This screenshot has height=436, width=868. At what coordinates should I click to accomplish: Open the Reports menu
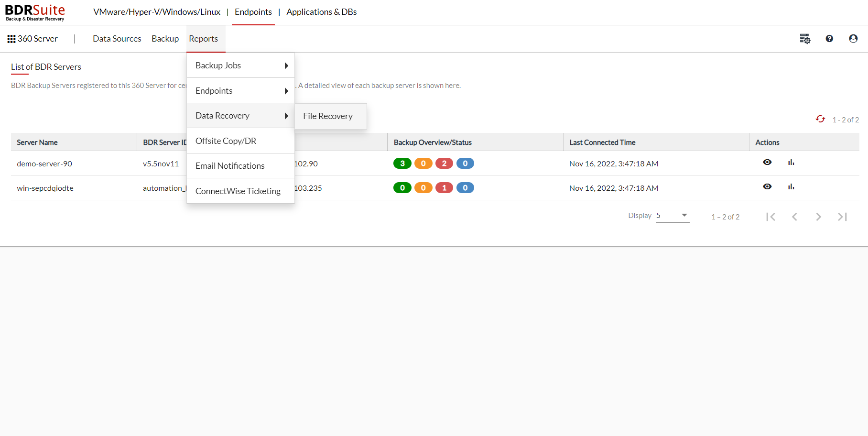tap(203, 39)
